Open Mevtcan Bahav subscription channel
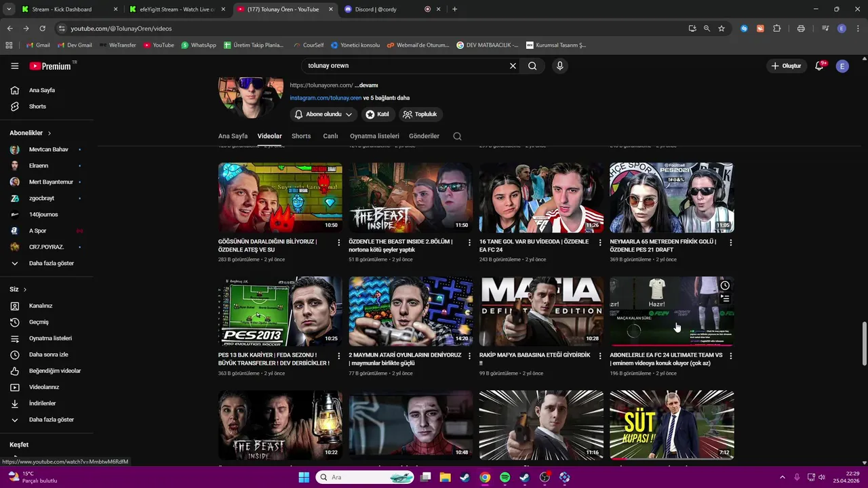The width and height of the screenshot is (868, 488). point(47,149)
